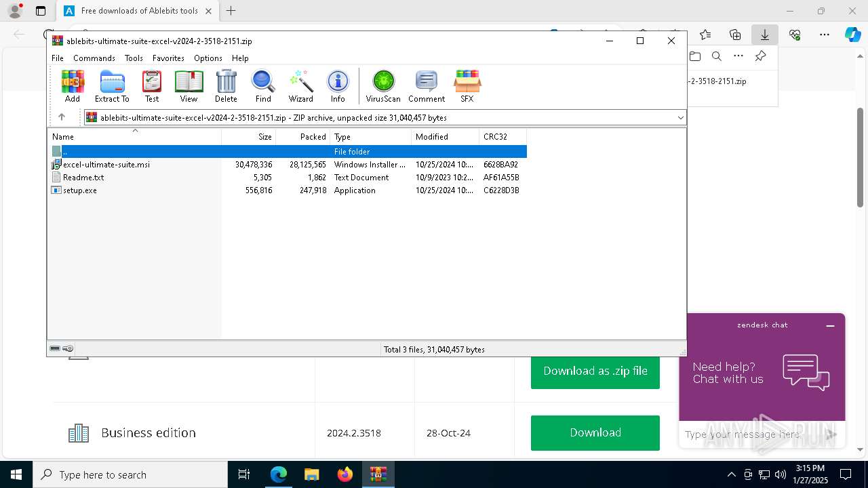The width and height of the screenshot is (868, 488).
Task: Close the Ablebits downloads tab
Action: pyautogui.click(x=209, y=11)
